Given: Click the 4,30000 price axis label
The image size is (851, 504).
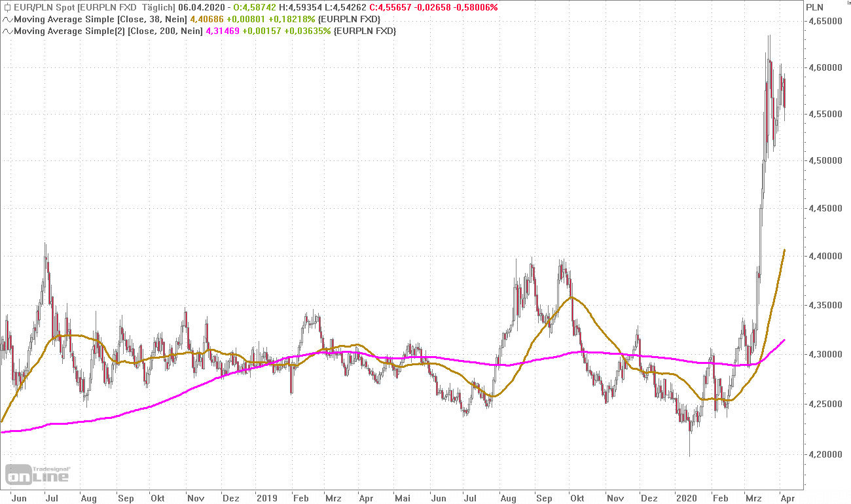Looking at the screenshot, I should coord(825,355).
